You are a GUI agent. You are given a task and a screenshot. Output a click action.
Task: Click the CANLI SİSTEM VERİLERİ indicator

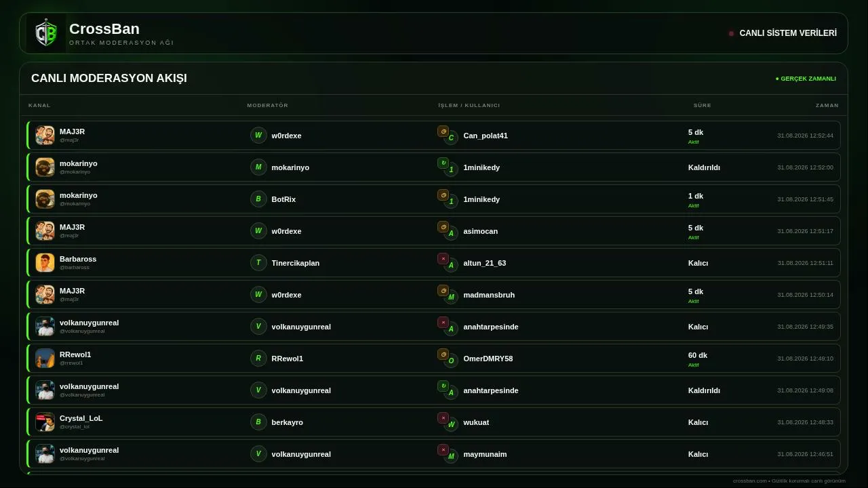coord(783,33)
